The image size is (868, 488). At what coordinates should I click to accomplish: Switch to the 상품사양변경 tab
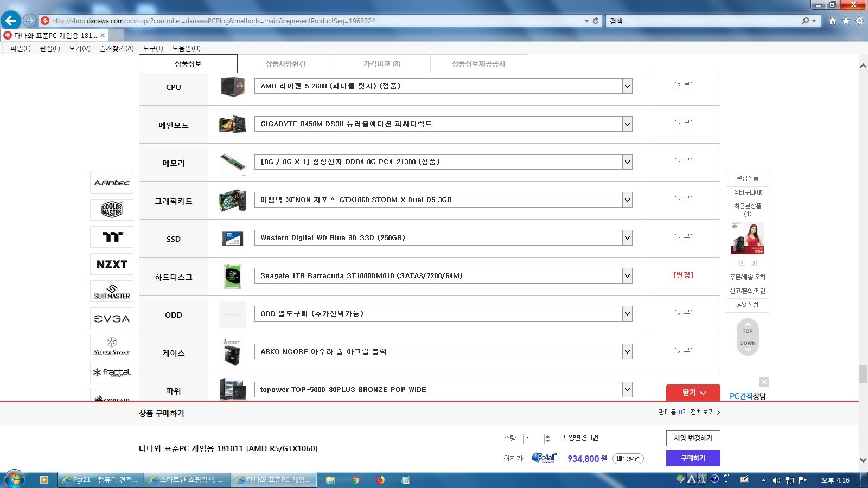coord(285,63)
